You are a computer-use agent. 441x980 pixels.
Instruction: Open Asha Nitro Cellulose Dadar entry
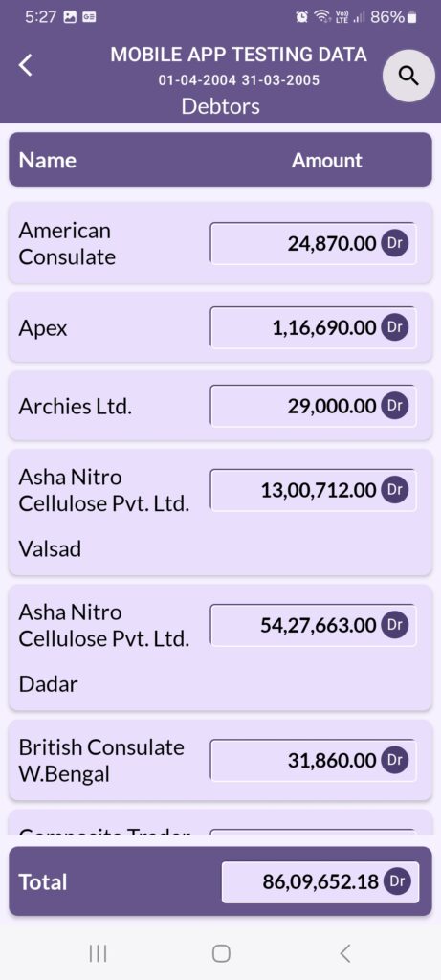[x=220, y=648]
